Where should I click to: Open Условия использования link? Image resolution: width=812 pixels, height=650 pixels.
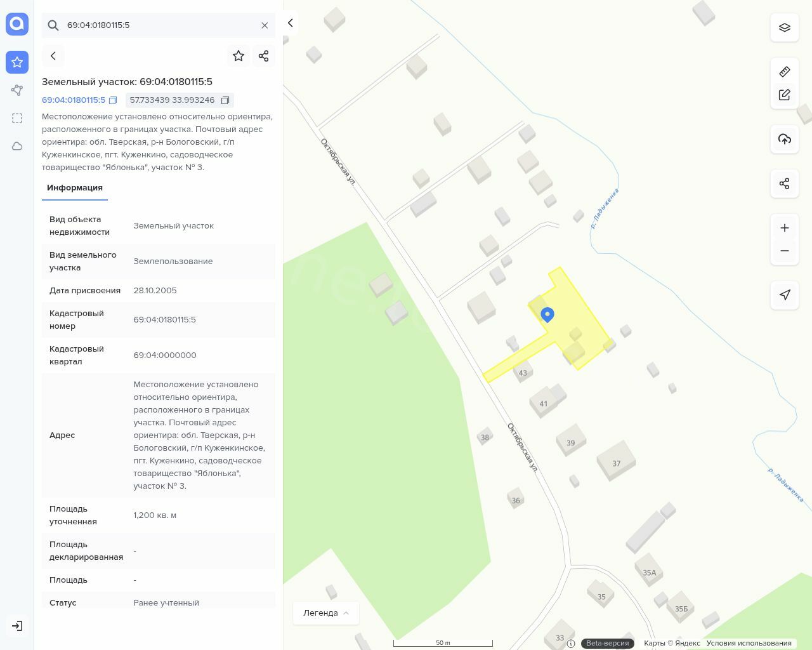749,643
